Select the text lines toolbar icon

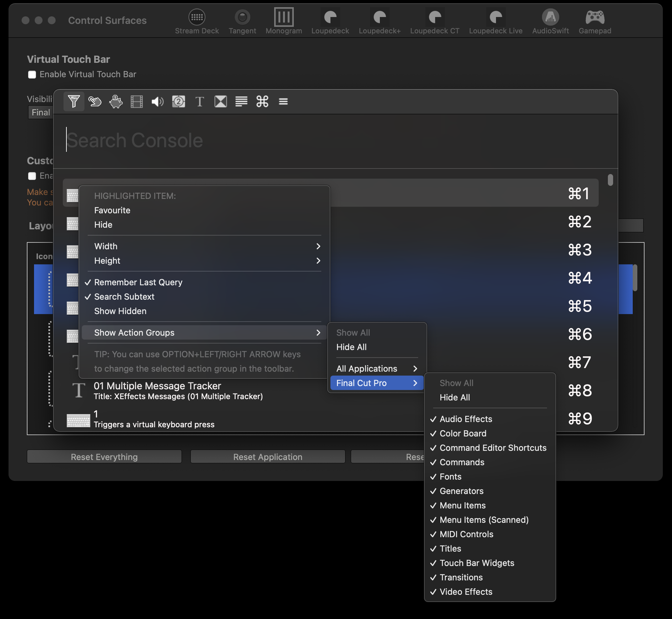click(x=241, y=101)
